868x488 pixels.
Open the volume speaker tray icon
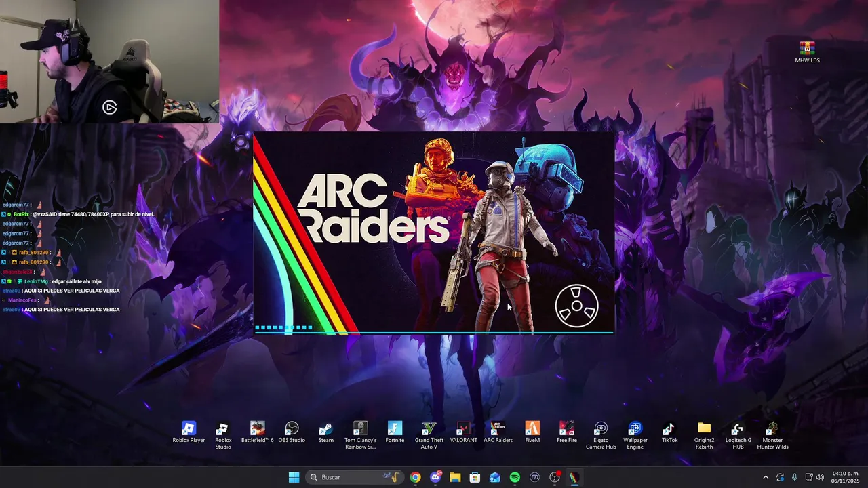coord(820,477)
